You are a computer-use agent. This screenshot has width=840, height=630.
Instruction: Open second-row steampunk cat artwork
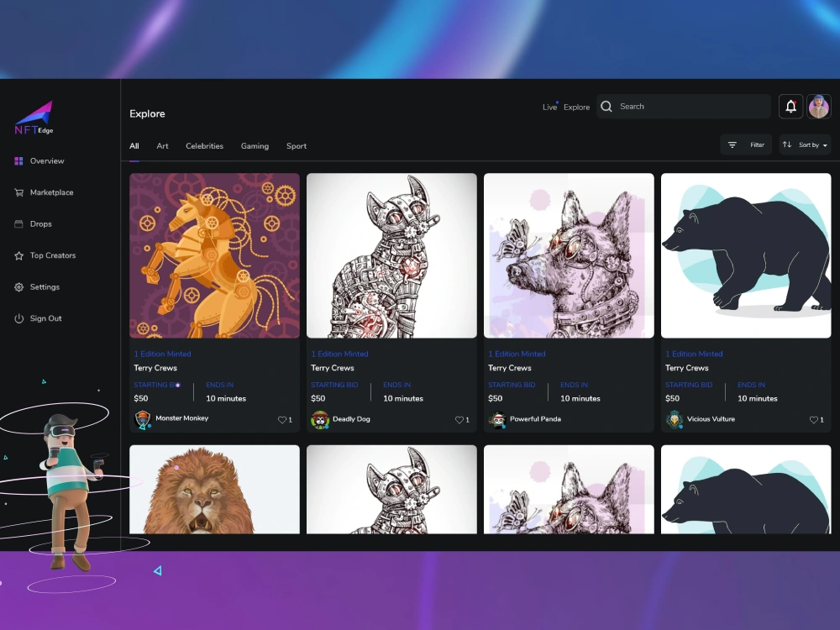pos(391,489)
